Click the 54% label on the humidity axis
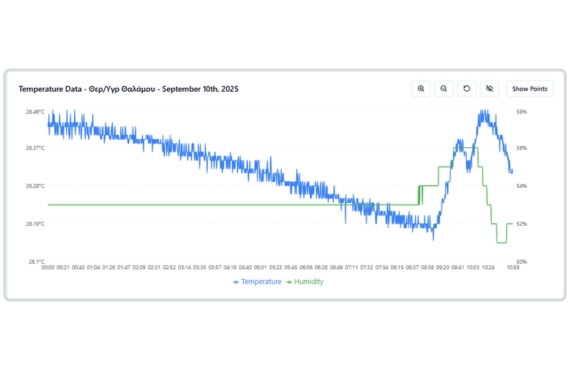 tap(521, 186)
